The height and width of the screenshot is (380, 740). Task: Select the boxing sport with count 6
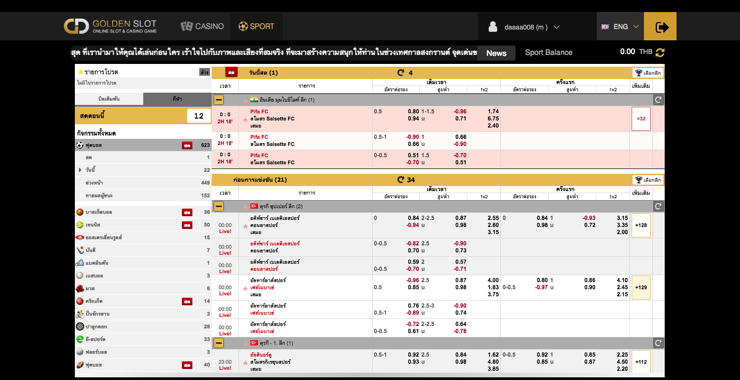(143, 288)
